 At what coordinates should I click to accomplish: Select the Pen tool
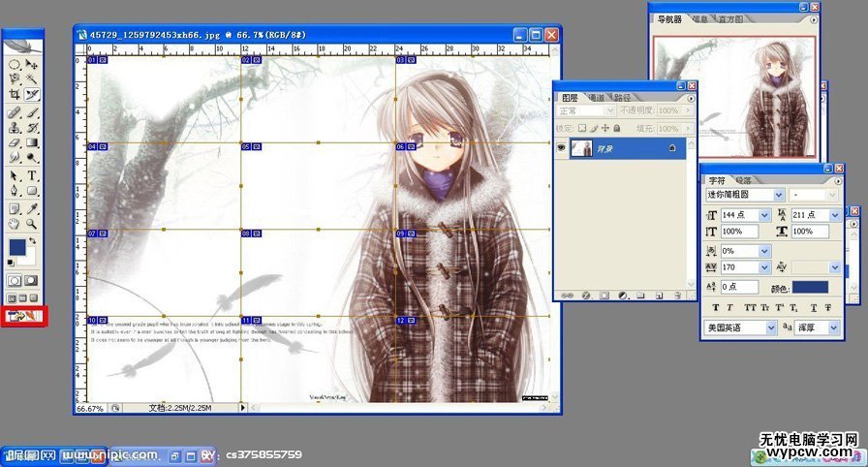point(15,191)
